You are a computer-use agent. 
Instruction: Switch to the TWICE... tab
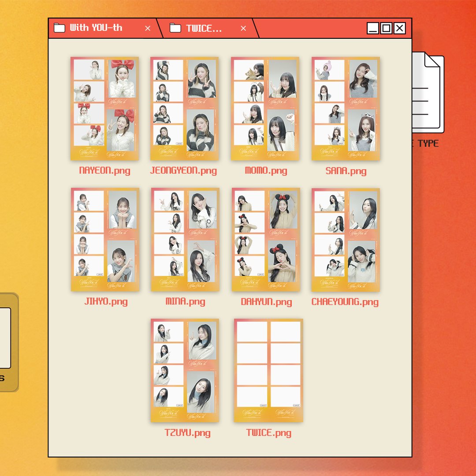pyautogui.click(x=208, y=28)
